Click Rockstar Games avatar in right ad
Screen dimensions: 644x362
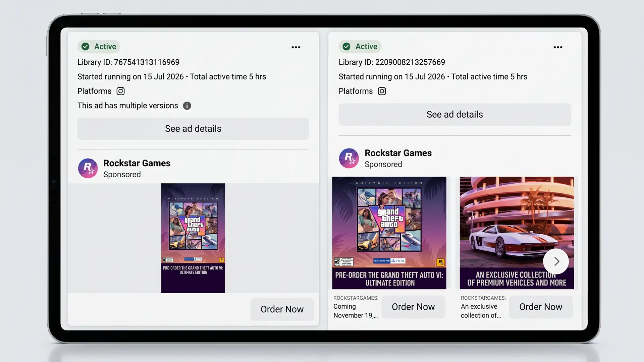pyautogui.click(x=349, y=158)
